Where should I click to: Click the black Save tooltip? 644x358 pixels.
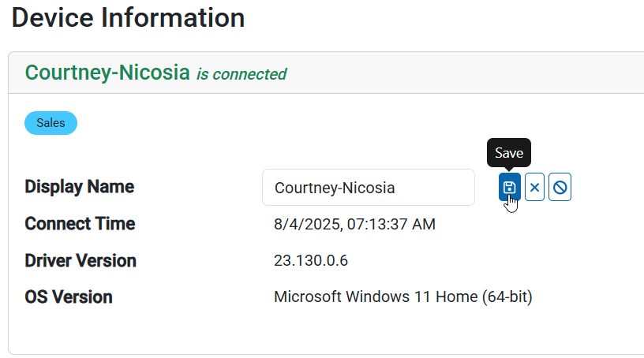click(x=509, y=153)
